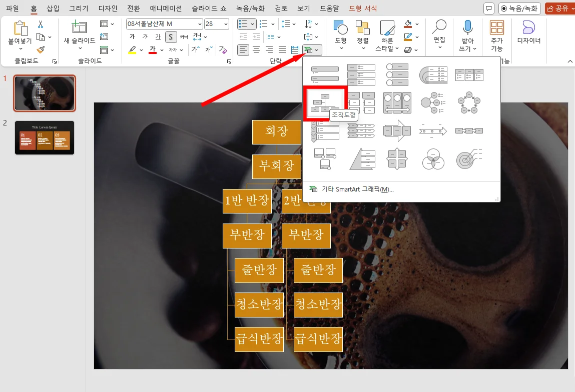The height and width of the screenshot is (392, 575).
Task: Toggle center text alignment
Action: pyautogui.click(x=256, y=49)
